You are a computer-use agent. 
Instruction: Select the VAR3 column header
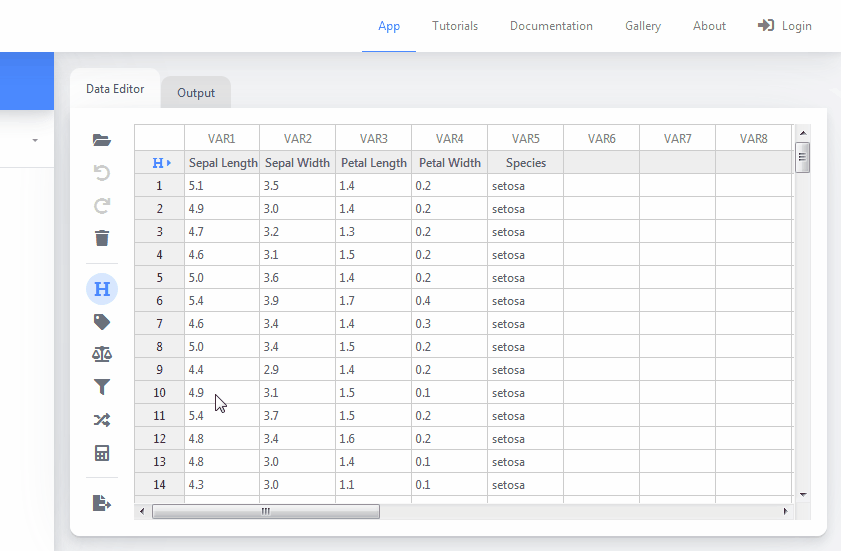(373, 139)
